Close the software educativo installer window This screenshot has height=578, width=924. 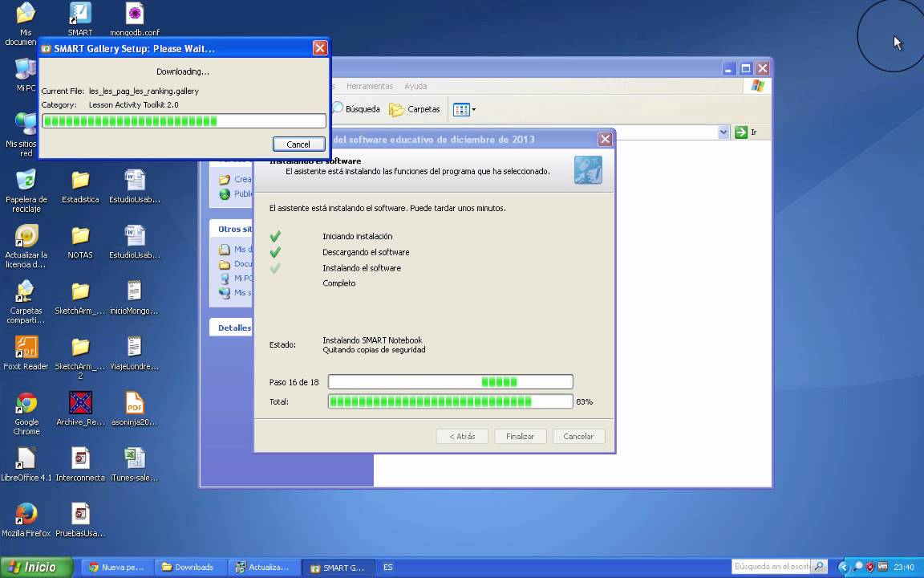pos(606,139)
